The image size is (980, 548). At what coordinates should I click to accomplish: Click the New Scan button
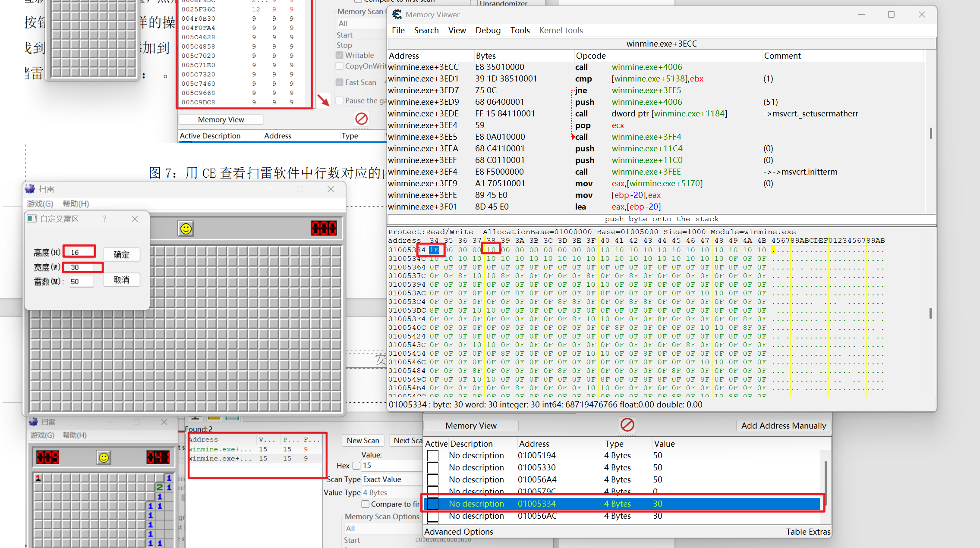[x=363, y=441]
